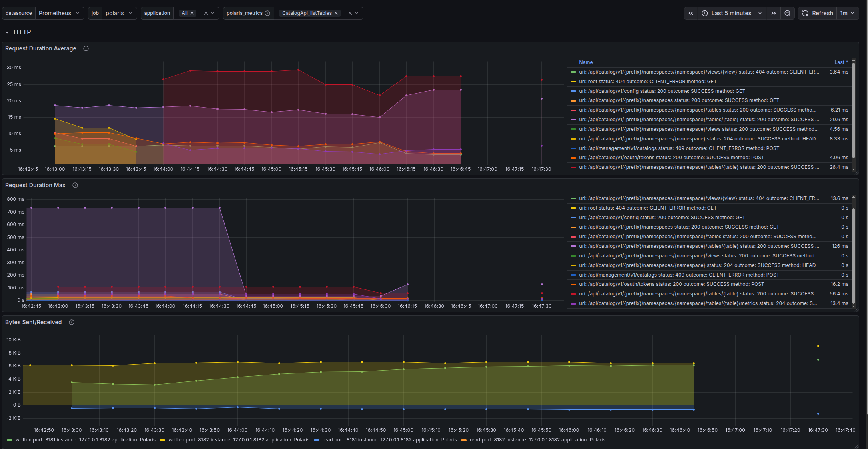Remove the All tag from application filter
The height and width of the screenshot is (449, 868).
(192, 13)
